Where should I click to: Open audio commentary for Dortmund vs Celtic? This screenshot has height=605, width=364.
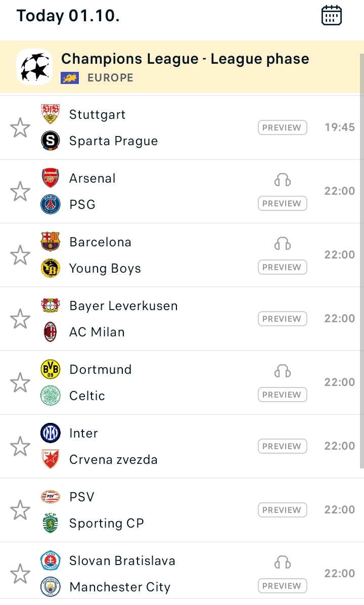click(x=282, y=371)
